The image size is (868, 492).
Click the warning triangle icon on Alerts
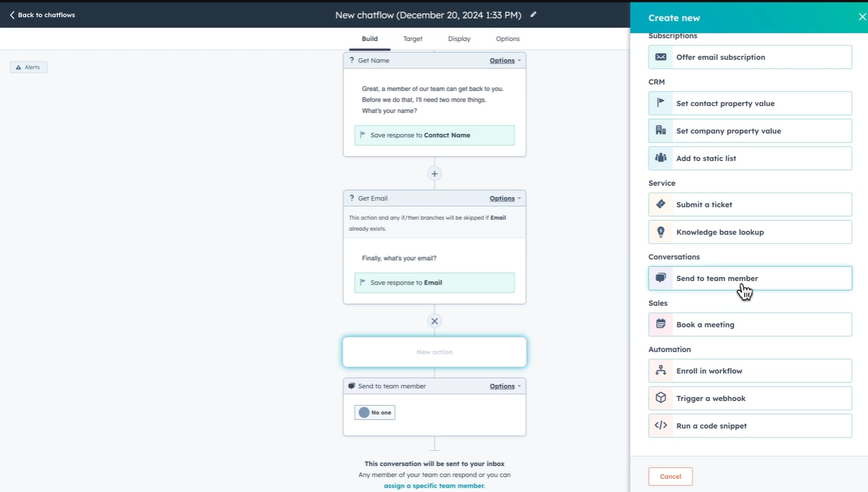[18, 67]
